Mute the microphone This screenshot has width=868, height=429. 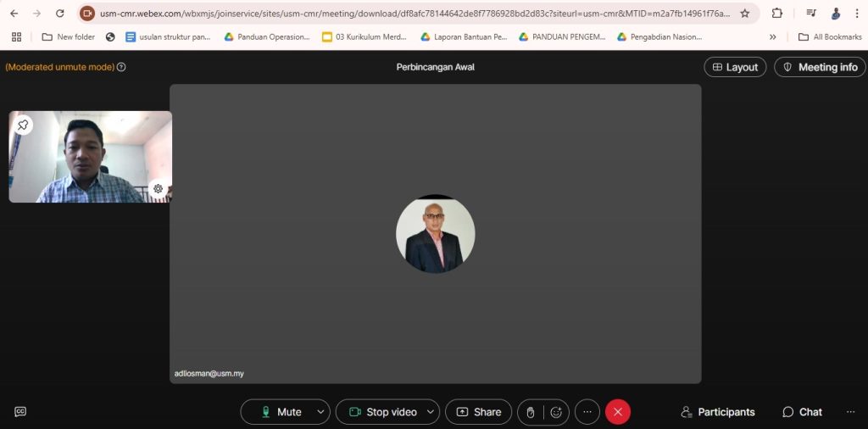281,412
